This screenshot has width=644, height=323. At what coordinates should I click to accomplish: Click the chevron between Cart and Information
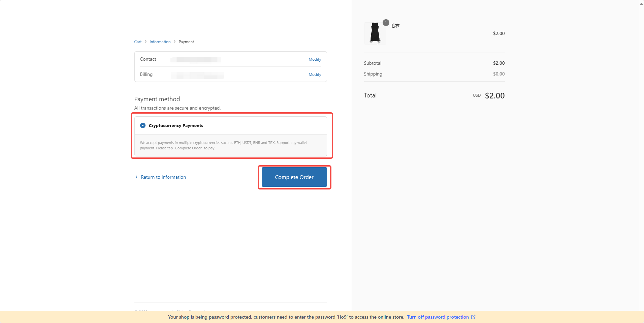146,42
